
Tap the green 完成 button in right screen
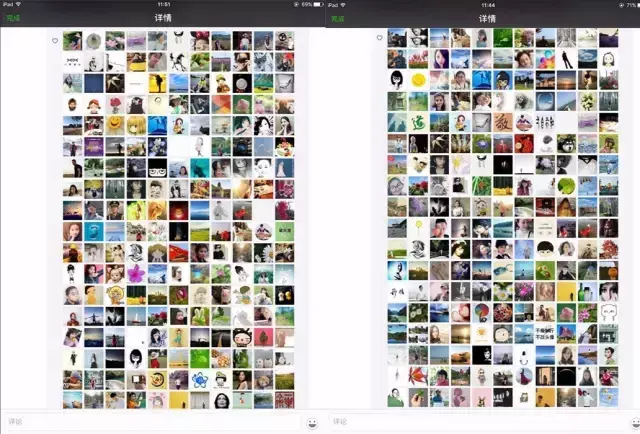[x=338, y=19]
